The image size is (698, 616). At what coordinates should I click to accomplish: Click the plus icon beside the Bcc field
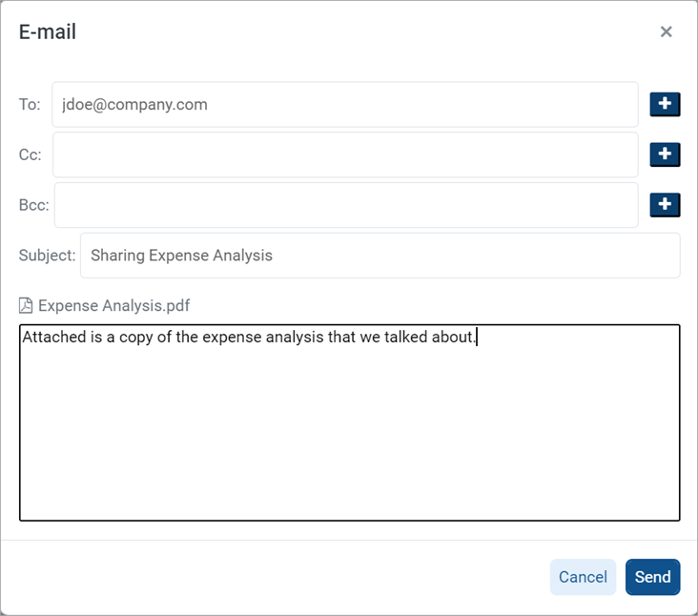(x=665, y=204)
